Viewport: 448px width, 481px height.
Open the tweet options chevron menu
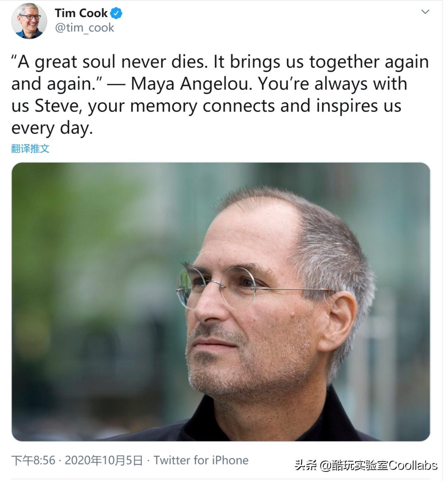tap(425, 12)
